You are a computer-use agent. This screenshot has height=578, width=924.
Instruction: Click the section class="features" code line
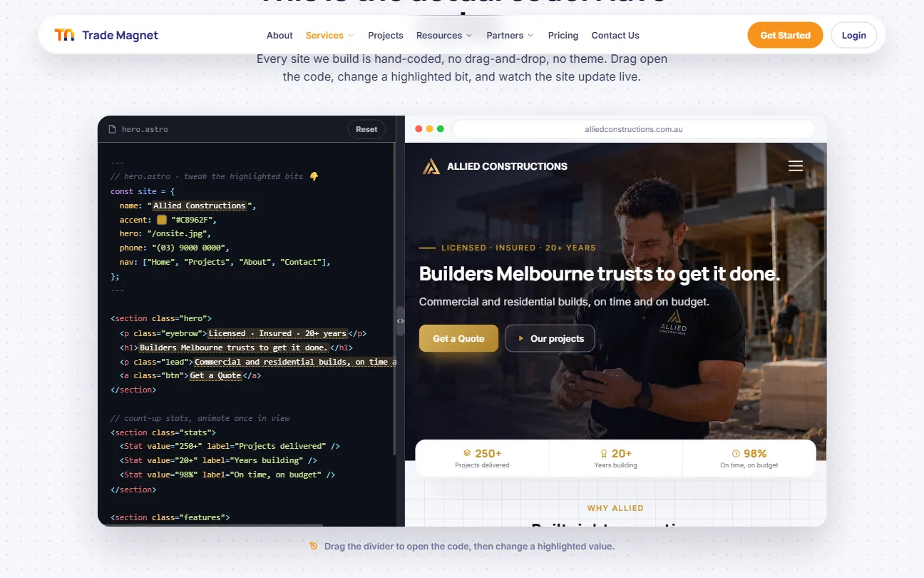(170, 517)
